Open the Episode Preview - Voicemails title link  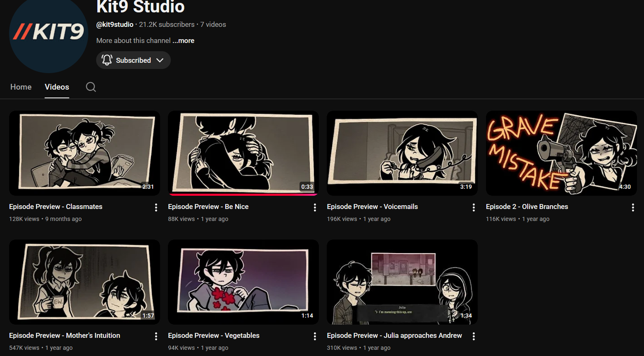click(373, 206)
